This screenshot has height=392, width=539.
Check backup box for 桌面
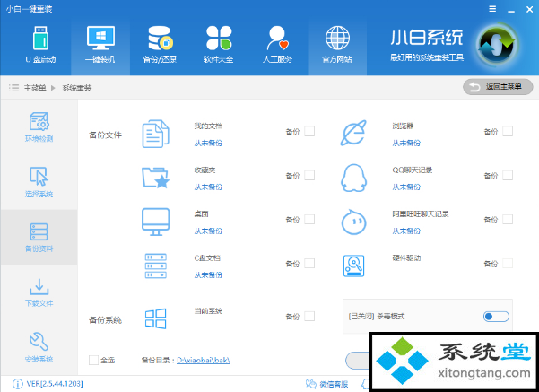coord(309,220)
